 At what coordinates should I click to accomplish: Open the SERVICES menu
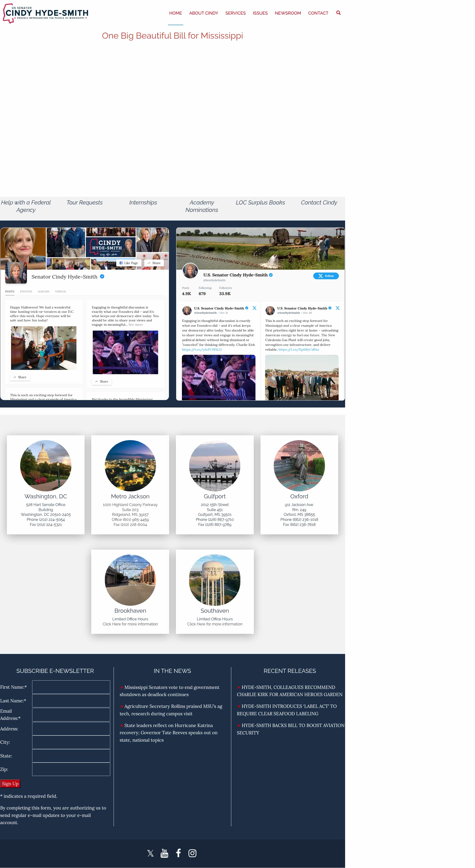(x=236, y=13)
